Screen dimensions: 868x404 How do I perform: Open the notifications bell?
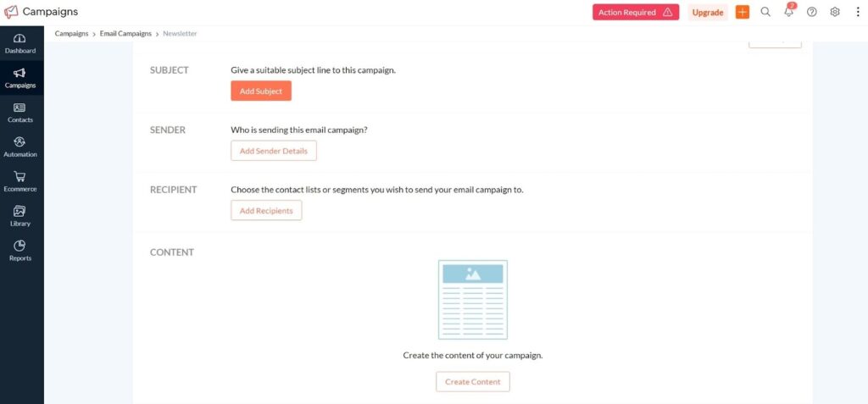[x=789, y=13]
